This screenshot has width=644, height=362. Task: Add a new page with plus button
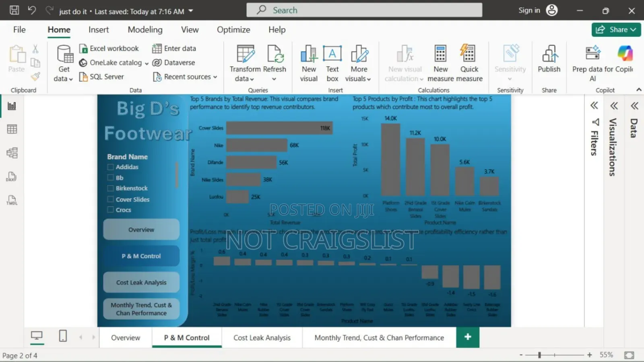click(x=468, y=337)
